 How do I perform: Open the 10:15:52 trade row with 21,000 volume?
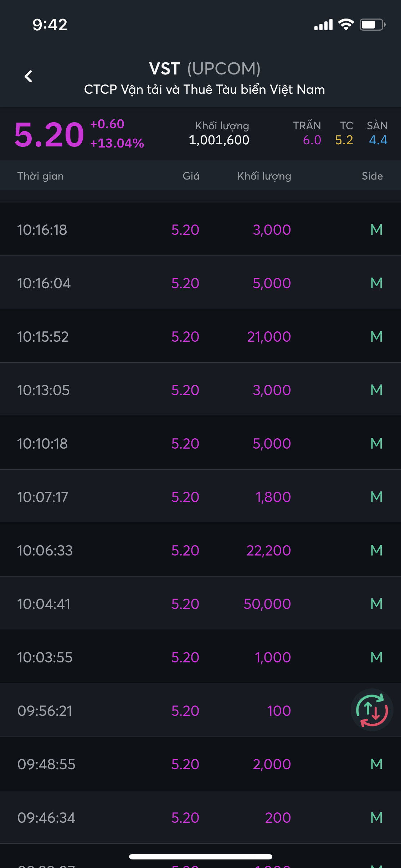(200, 336)
